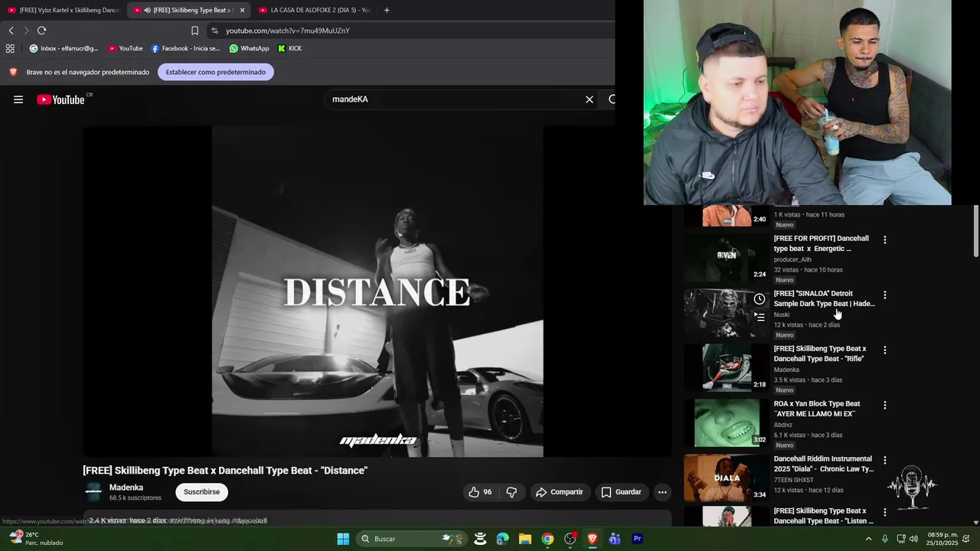Mute the audio icon on active tab

(x=147, y=10)
